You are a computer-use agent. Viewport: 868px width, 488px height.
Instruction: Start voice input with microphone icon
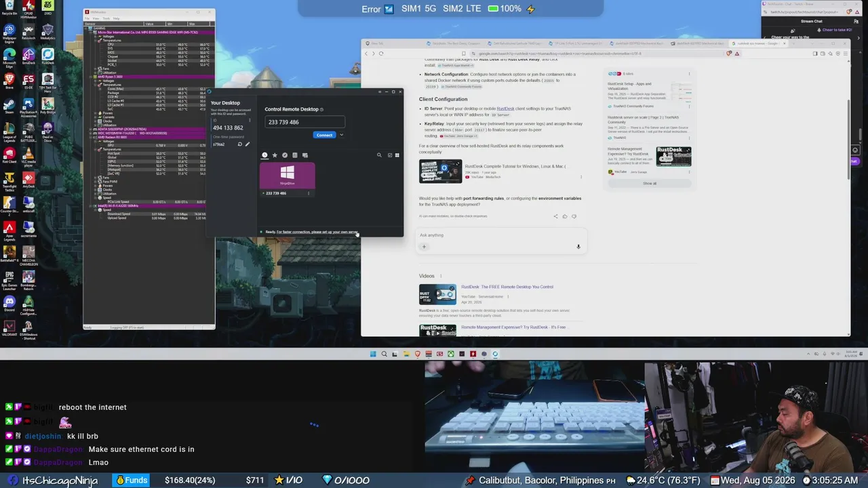pyautogui.click(x=578, y=247)
